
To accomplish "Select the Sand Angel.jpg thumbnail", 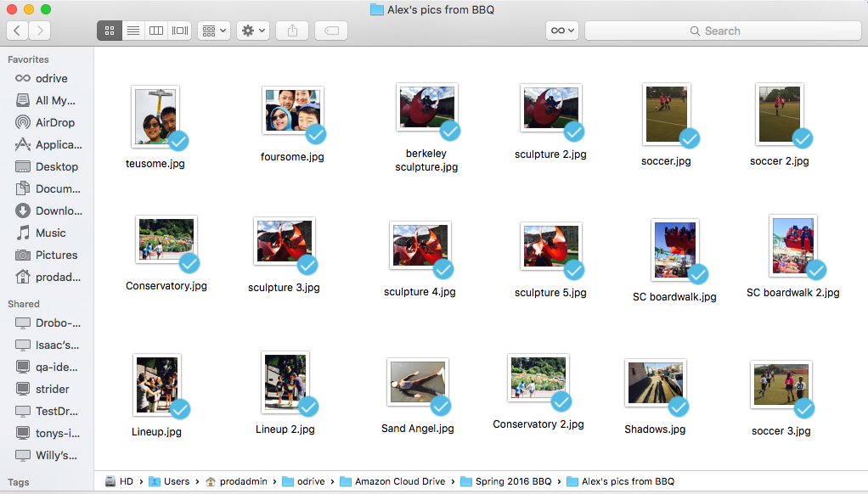I will click(x=417, y=382).
